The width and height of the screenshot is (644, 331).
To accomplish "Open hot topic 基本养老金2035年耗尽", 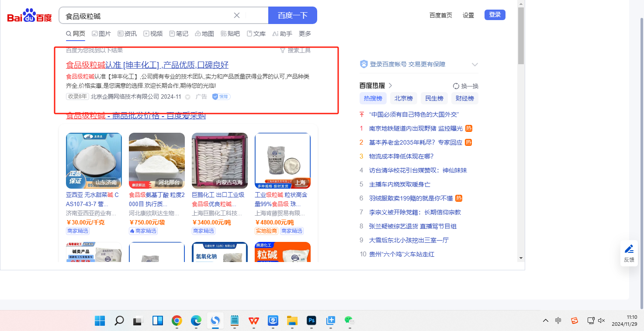I will point(416,142).
